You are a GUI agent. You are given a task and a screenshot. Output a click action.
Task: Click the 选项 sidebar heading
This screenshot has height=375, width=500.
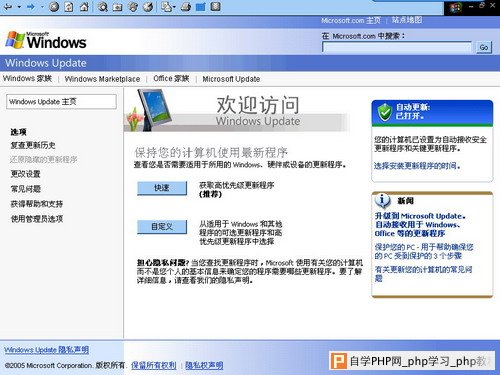coord(18,132)
